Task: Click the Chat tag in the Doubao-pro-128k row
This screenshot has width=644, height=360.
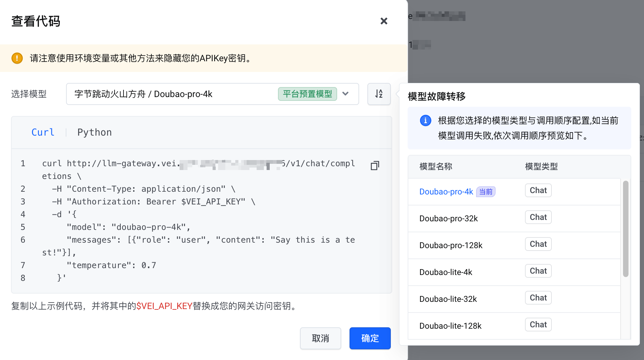Action: pyautogui.click(x=538, y=244)
